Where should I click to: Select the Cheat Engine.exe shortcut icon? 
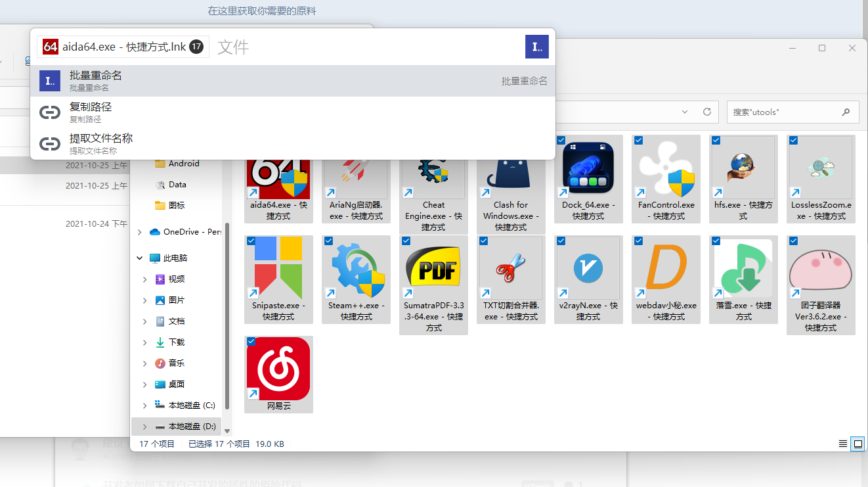(x=433, y=179)
